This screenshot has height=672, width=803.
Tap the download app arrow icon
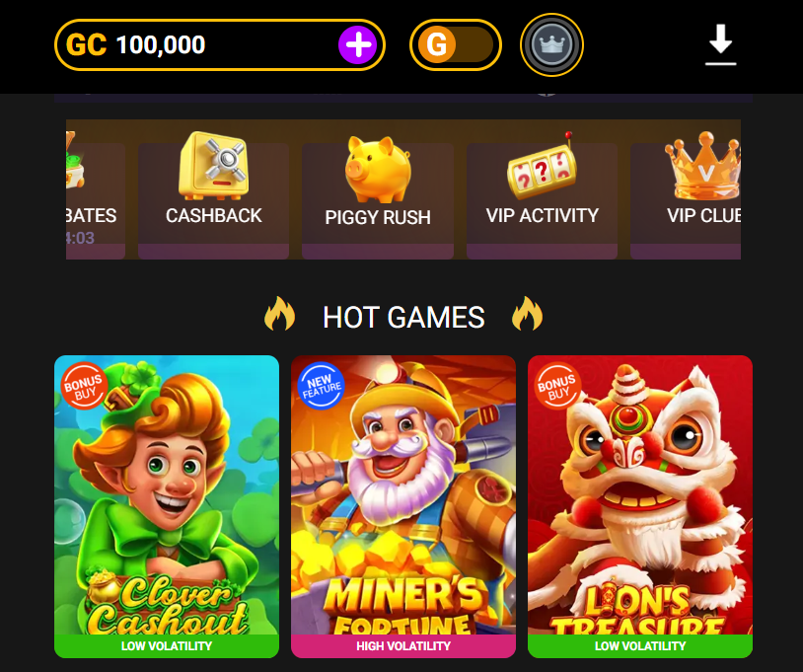(x=720, y=45)
